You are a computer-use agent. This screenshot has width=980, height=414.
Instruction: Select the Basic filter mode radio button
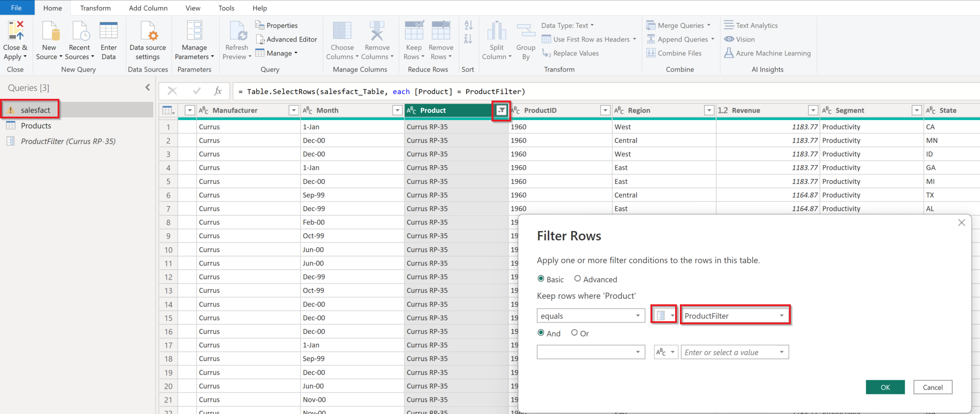coord(541,279)
